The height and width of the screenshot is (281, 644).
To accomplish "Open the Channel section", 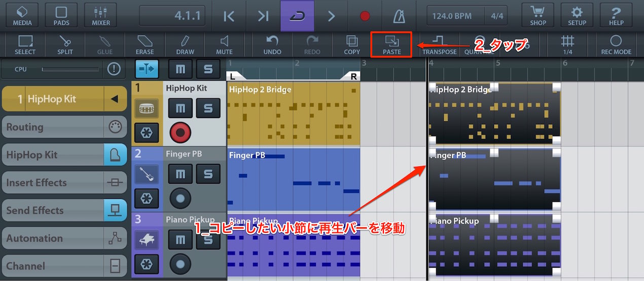I will [x=64, y=266].
